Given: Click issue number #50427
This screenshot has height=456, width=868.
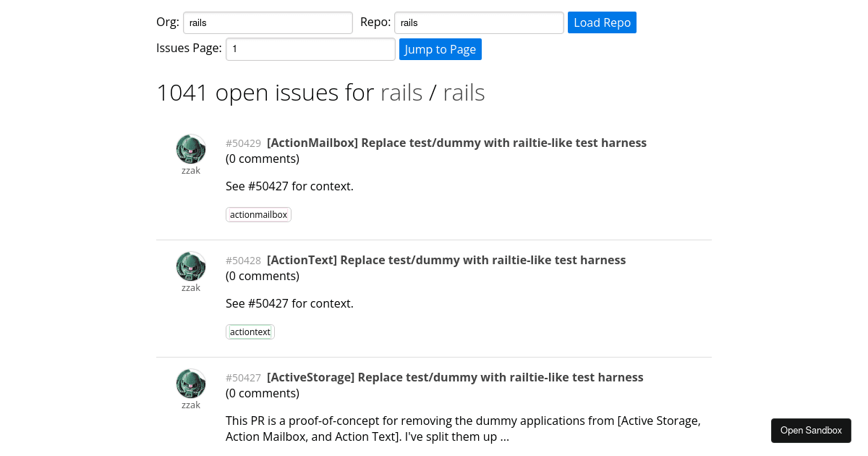Looking at the screenshot, I should click(x=243, y=378).
